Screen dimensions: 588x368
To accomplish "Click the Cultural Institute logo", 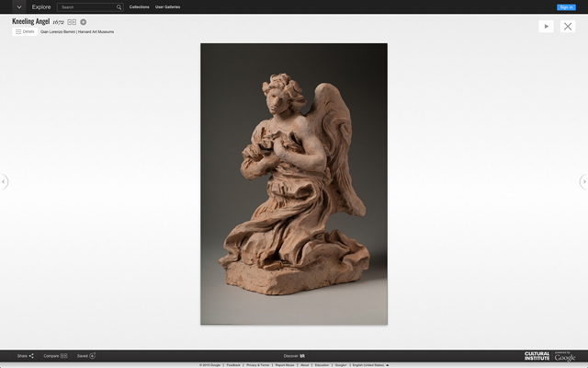I will [537, 356].
